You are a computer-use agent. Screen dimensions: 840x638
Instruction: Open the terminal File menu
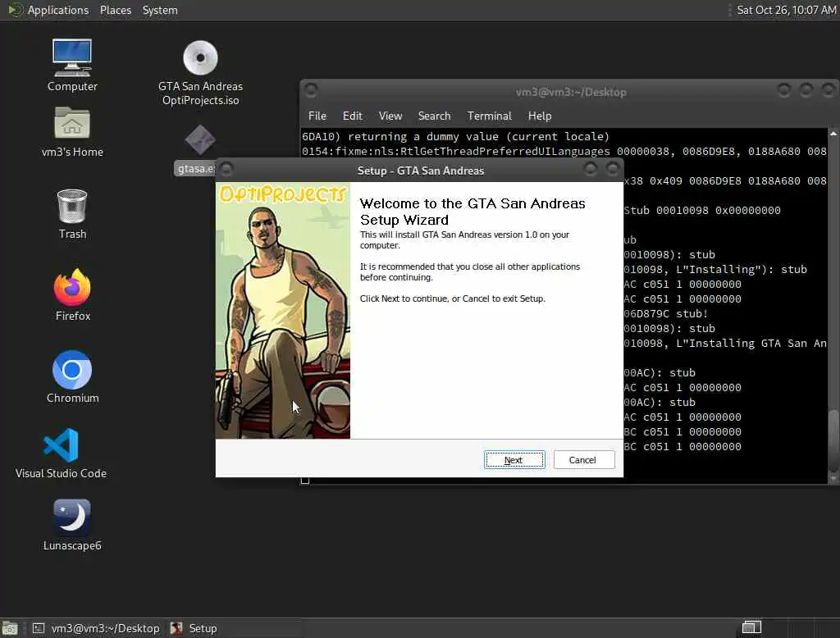click(317, 116)
